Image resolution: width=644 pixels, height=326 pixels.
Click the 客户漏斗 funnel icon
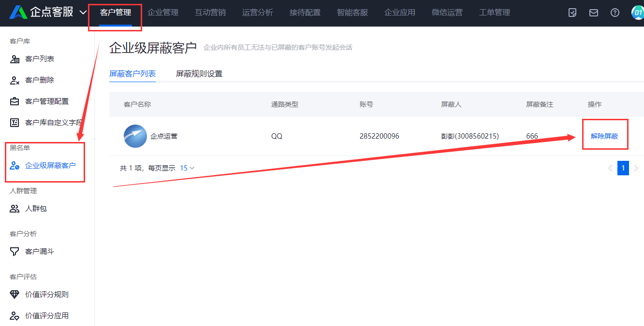(x=15, y=252)
